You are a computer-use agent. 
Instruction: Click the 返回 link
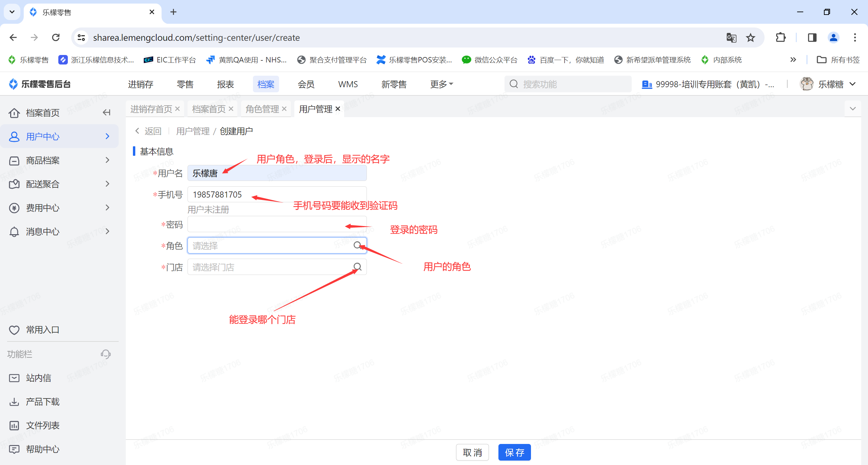coord(148,131)
